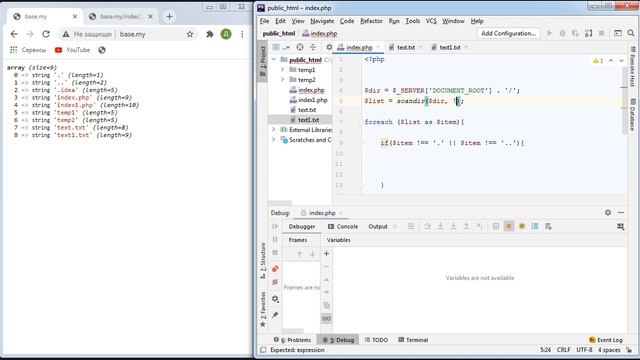Click the Run icon next to Add Configuration

pyautogui.click(x=549, y=33)
